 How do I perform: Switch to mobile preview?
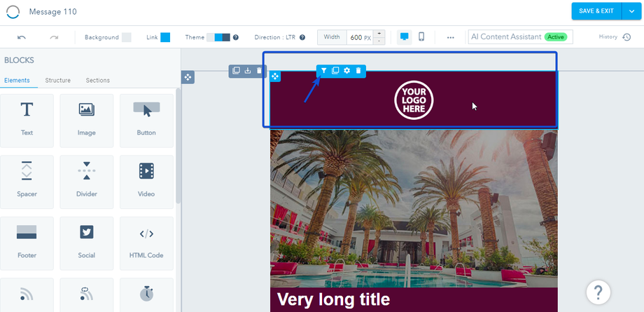pyautogui.click(x=421, y=37)
